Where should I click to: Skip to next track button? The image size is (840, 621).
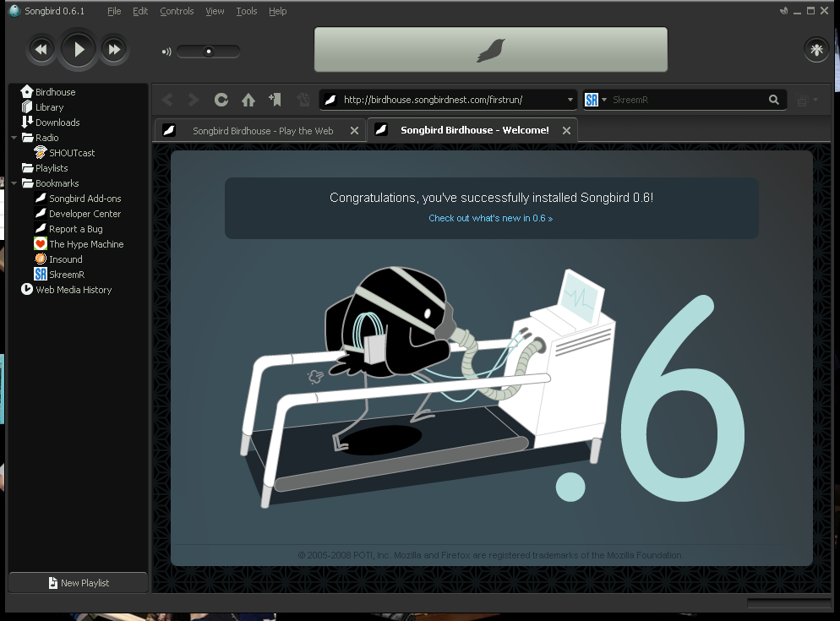(x=114, y=50)
